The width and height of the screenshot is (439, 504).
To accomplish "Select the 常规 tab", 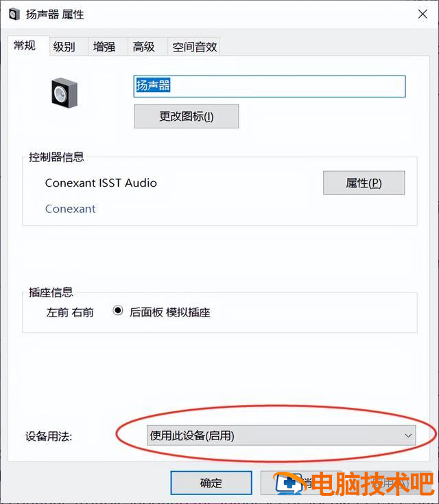I will [25, 45].
